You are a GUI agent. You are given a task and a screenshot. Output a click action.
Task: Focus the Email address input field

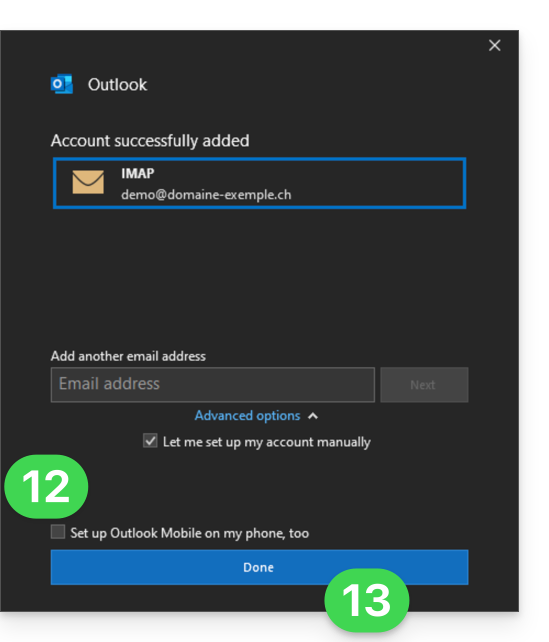click(213, 384)
